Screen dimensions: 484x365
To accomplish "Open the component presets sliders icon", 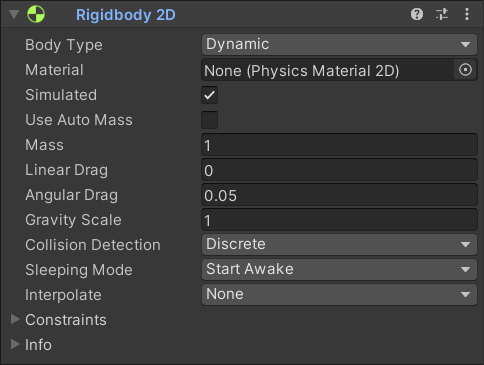I will 442,14.
